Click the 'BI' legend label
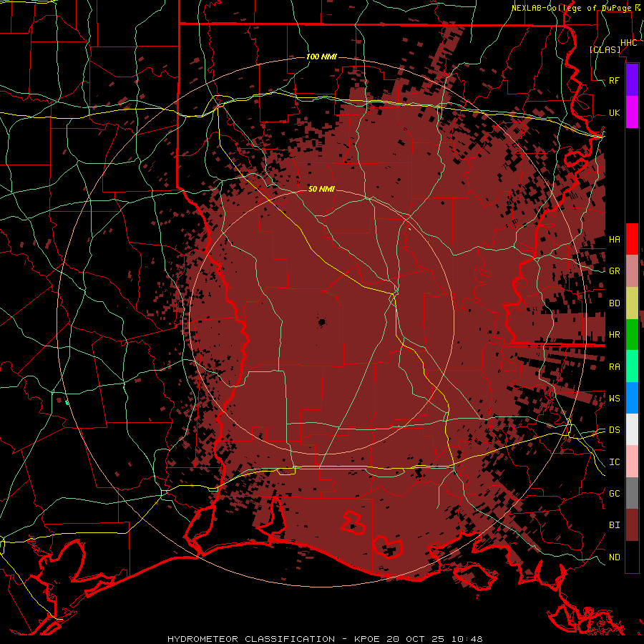644x644 pixels. coord(615,525)
